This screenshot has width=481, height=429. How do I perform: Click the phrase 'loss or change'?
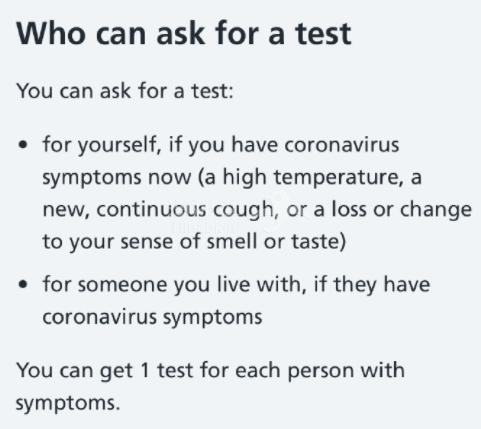tap(402, 209)
